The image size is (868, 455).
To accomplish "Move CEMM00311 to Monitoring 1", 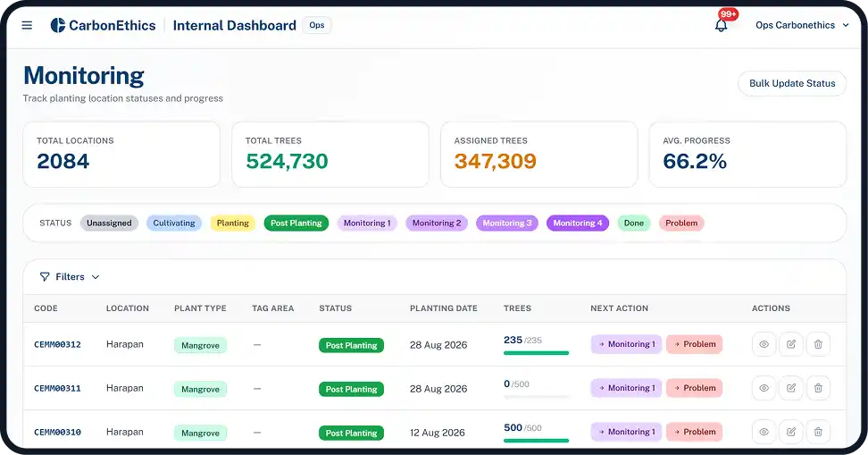I will click(x=626, y=388).
